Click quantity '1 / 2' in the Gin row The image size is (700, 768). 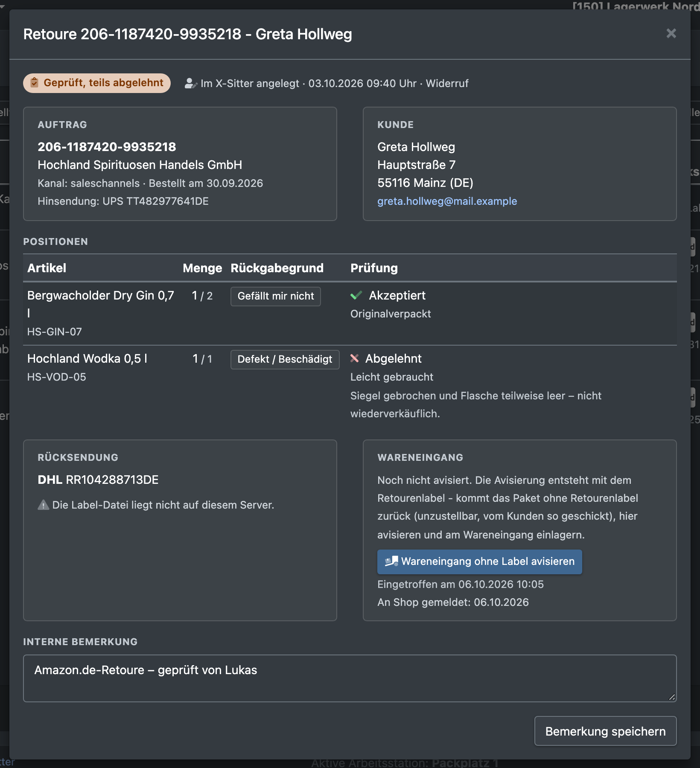202,296
